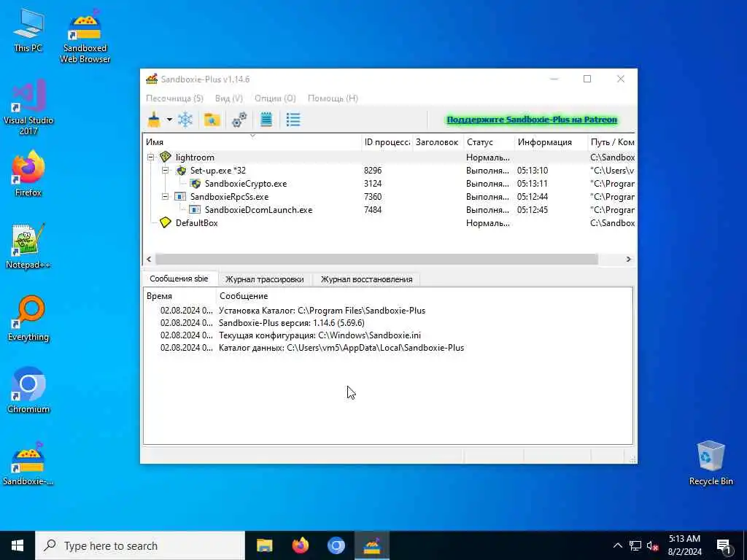Select the DefaultBox sandbox row
Viewport: 747px width, 560px height.
click(390, 223)
